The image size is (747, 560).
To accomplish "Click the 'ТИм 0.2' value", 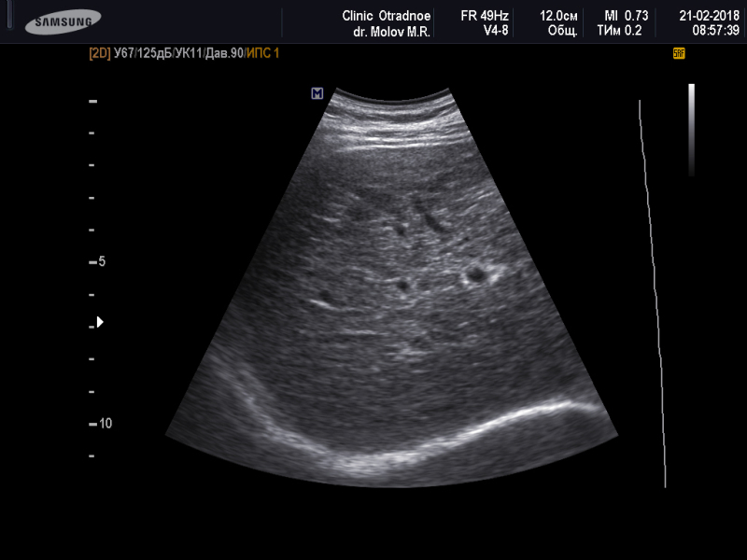I will pos(619,31).
